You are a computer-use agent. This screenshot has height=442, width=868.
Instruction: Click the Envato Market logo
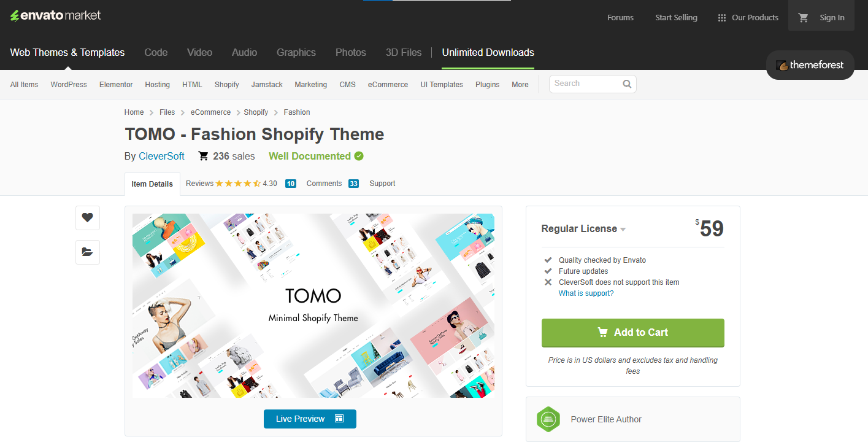pyautogui.click(x=56, y=15)
